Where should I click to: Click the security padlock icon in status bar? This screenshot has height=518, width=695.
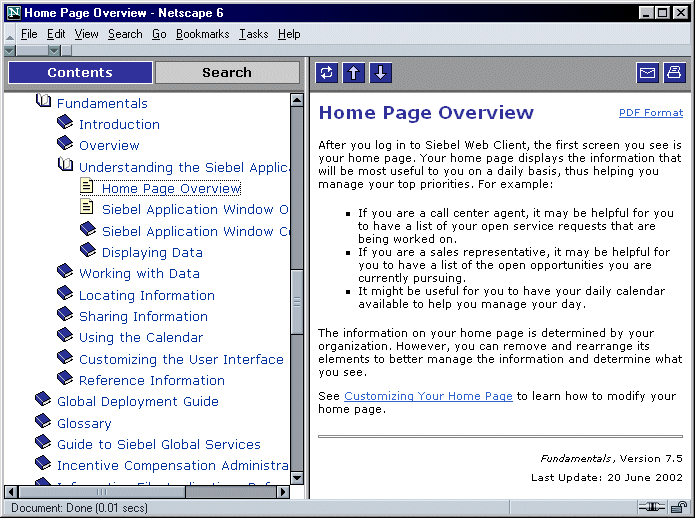click(x=678, y=506)
